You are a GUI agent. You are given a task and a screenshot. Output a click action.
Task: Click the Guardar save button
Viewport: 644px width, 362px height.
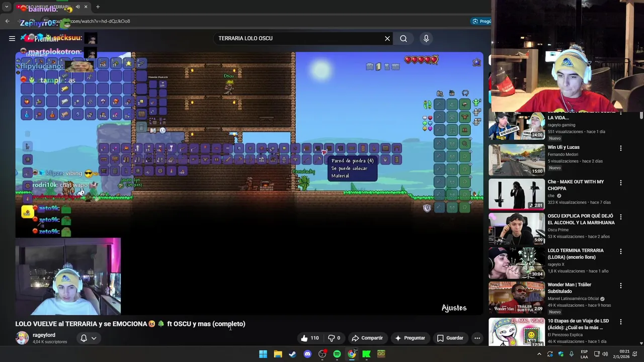click(x=450, y=338)
